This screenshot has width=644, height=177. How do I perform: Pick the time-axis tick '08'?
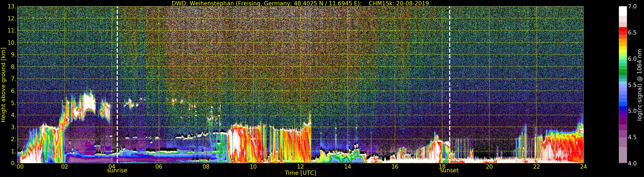(x=206, y=167)
